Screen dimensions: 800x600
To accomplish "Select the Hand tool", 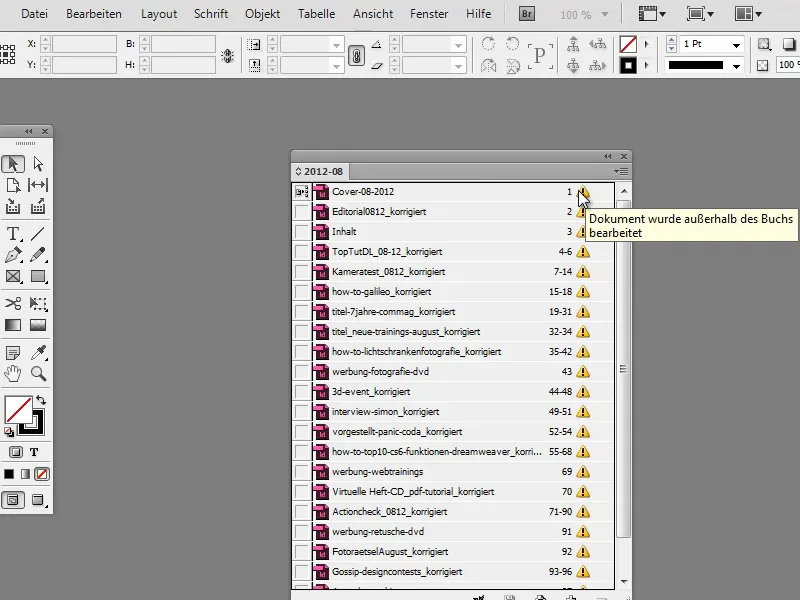I will pyautogui.click(x=13, y=374).
